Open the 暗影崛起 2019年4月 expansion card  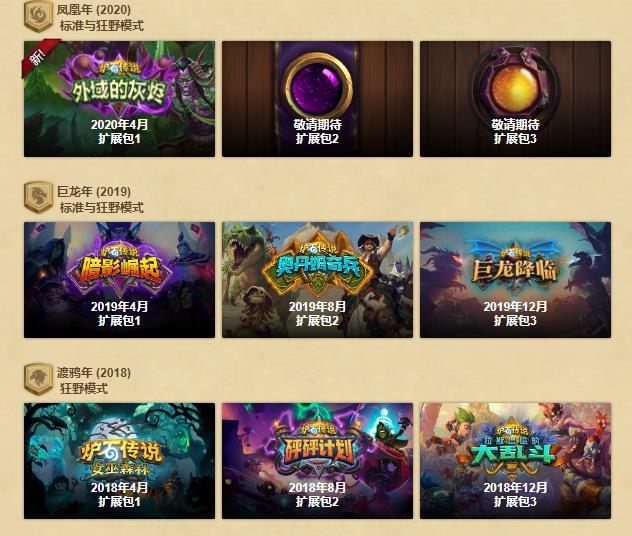[x=119, y=280]
